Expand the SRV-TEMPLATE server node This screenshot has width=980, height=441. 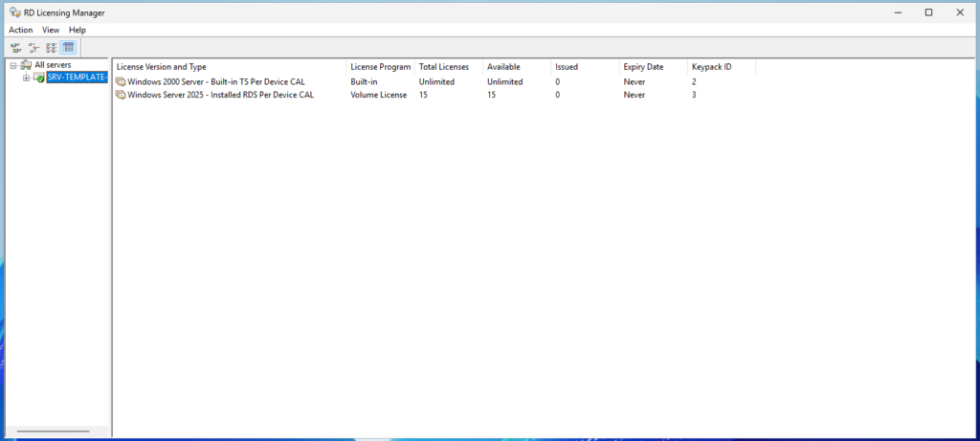(27, 77)
